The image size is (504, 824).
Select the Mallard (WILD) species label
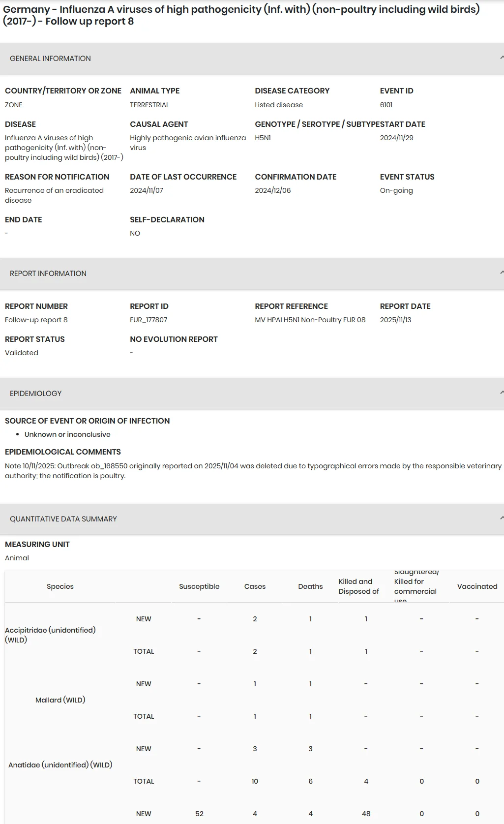point(60,700)
